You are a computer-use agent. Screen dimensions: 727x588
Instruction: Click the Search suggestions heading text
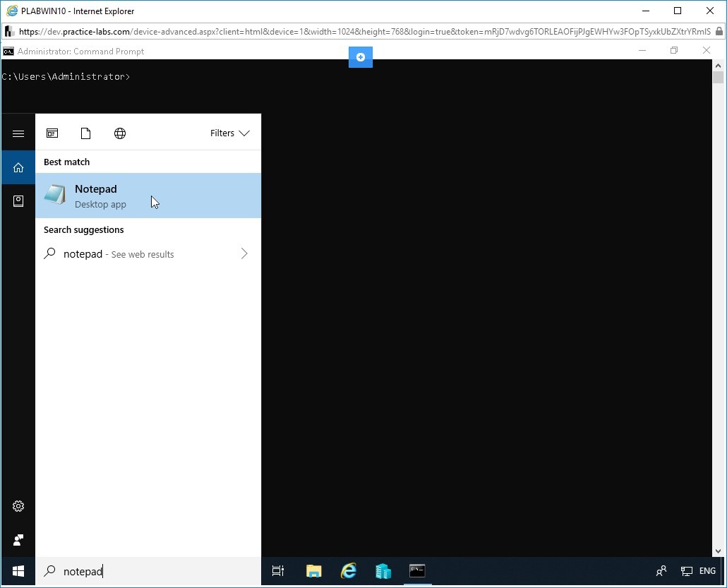click(84, 229)
